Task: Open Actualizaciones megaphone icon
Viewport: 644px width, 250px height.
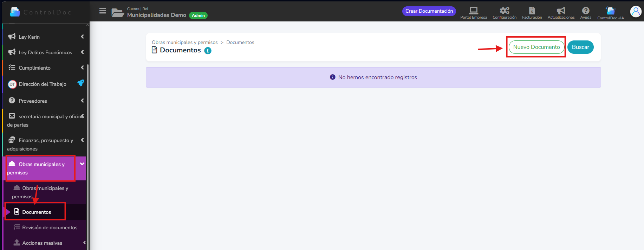Action: pyautogui.click(x=561, y=11)
